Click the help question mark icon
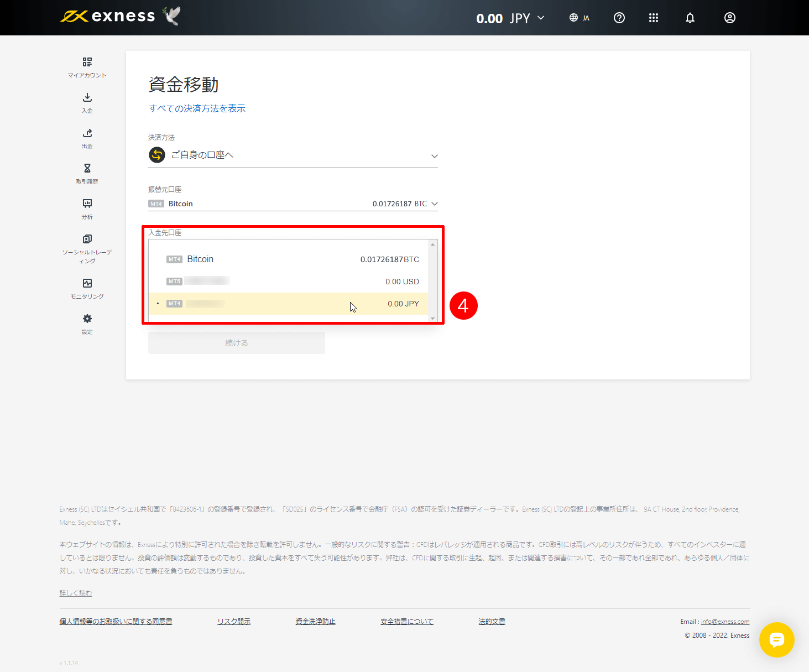Image resolution: width=809 pixels, height=672 pixels. pyautogui.click(x=619, y=18)
